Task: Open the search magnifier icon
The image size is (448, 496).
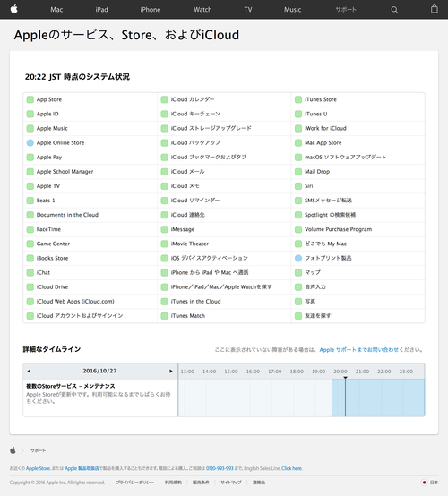Action: point(394,10)
